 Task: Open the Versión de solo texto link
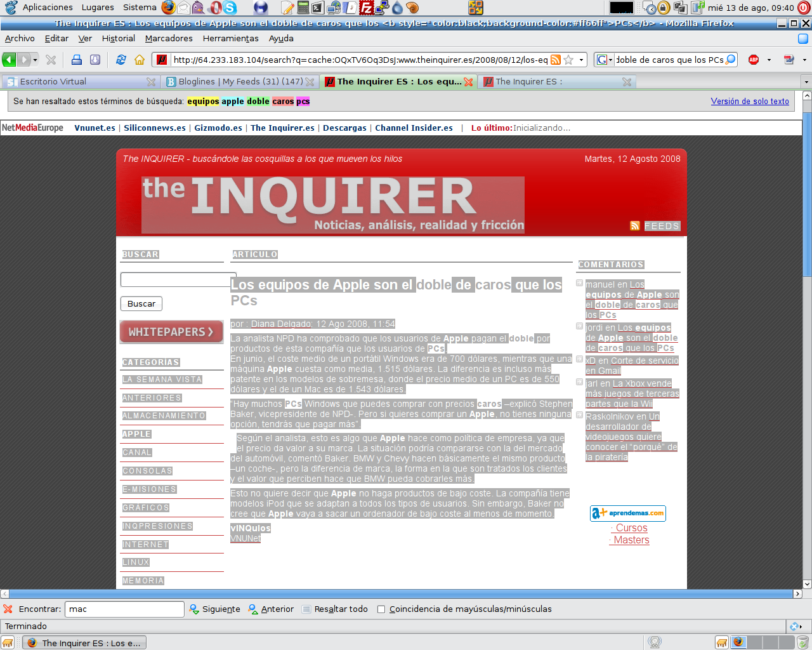[750, 102]
